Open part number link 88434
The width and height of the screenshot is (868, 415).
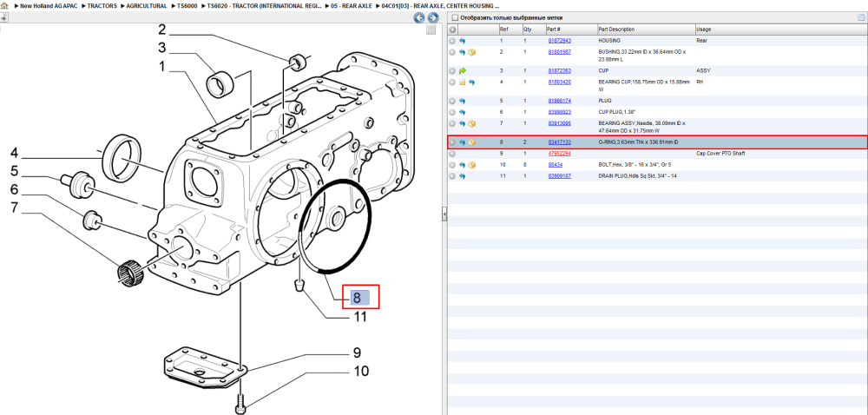555,165
